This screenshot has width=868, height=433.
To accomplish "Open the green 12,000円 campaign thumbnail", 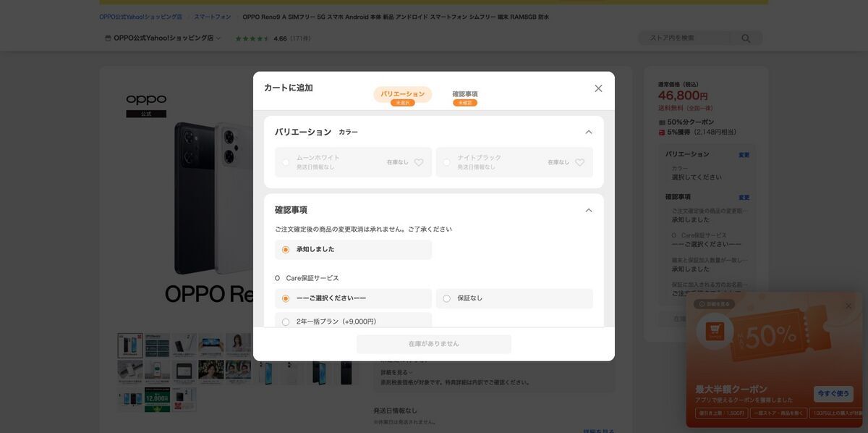I will click(x=157, y=400).
